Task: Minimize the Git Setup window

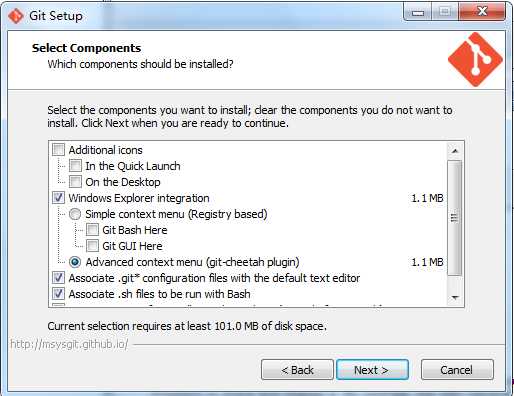Action: point(418,12)
